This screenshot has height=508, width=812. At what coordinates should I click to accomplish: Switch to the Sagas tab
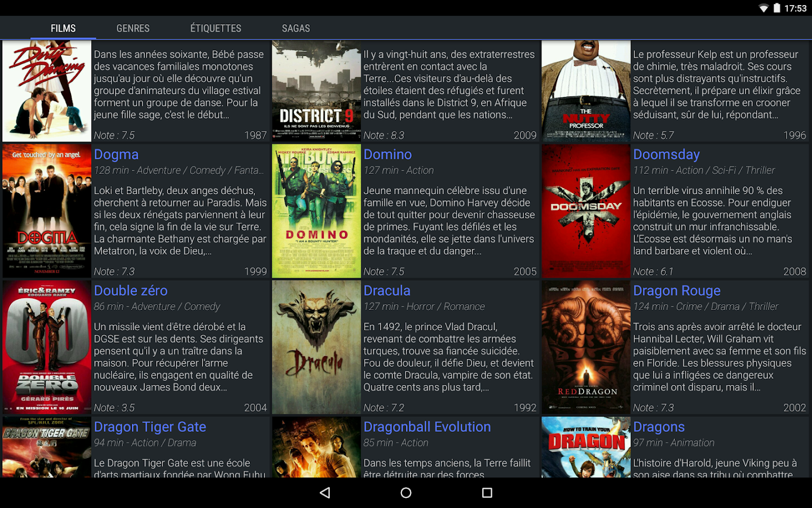click(x=296, y=28)
